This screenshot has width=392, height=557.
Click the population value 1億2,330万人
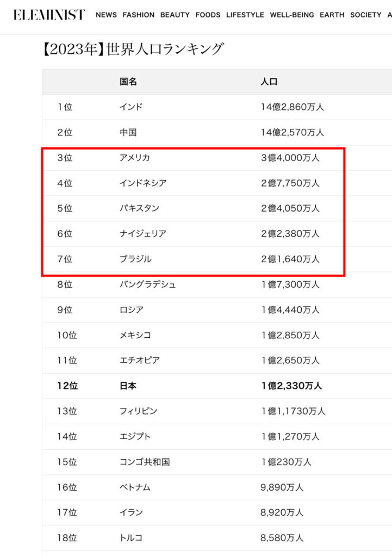(291, 386)
